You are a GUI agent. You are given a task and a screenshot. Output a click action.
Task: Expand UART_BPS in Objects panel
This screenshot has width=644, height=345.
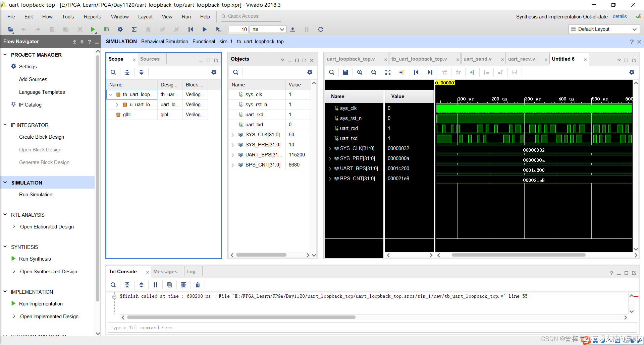click(233, 155)
